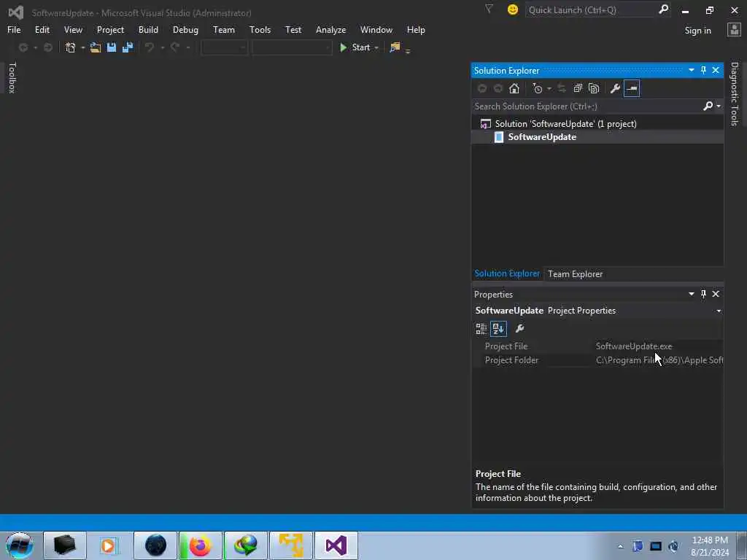Viewport: 747px width, 560px height.
Task: Switch to the Team Explorer tab
Action: [x=575, y=274]
